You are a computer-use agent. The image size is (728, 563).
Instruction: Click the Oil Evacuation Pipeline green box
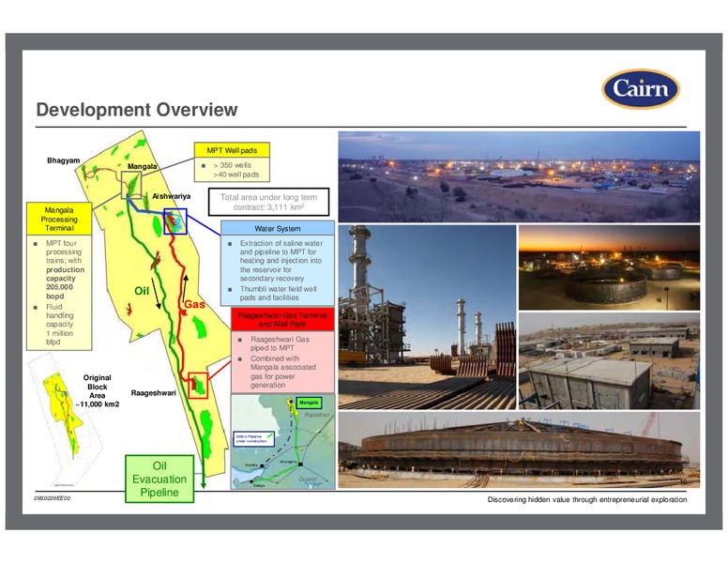(159, 479)
